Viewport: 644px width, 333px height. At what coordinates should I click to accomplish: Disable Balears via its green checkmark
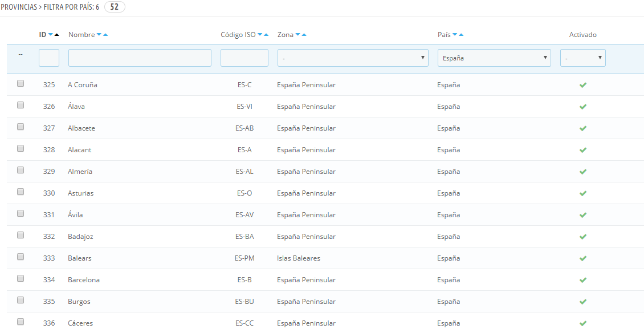pyautogui.click(x=582, y=259)
